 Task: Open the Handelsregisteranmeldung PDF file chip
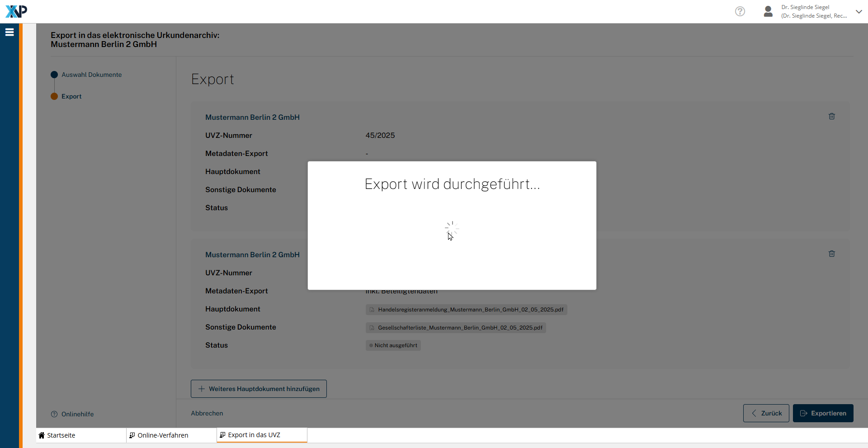470,310
